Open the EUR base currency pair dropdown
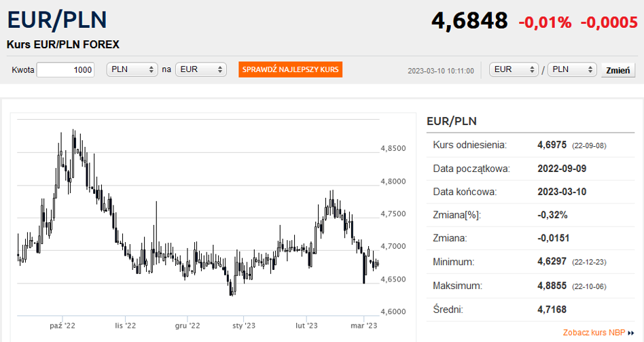 click(514, 69)
